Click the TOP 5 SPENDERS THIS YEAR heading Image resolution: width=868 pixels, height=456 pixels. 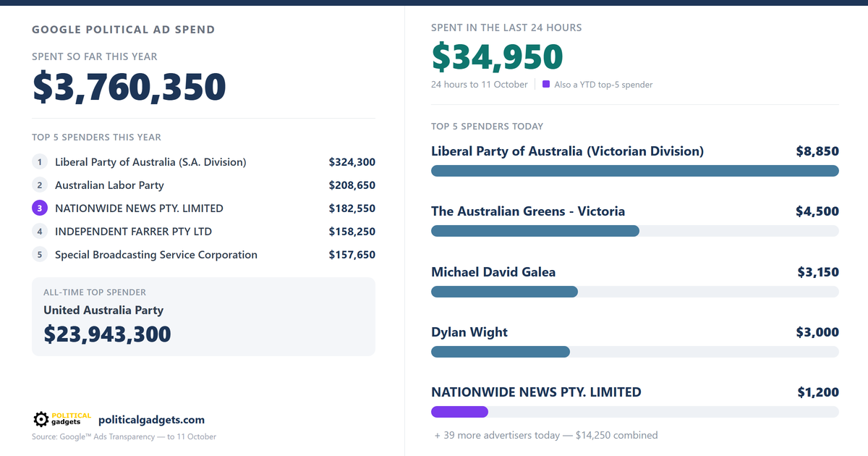[x=96, y=137]
